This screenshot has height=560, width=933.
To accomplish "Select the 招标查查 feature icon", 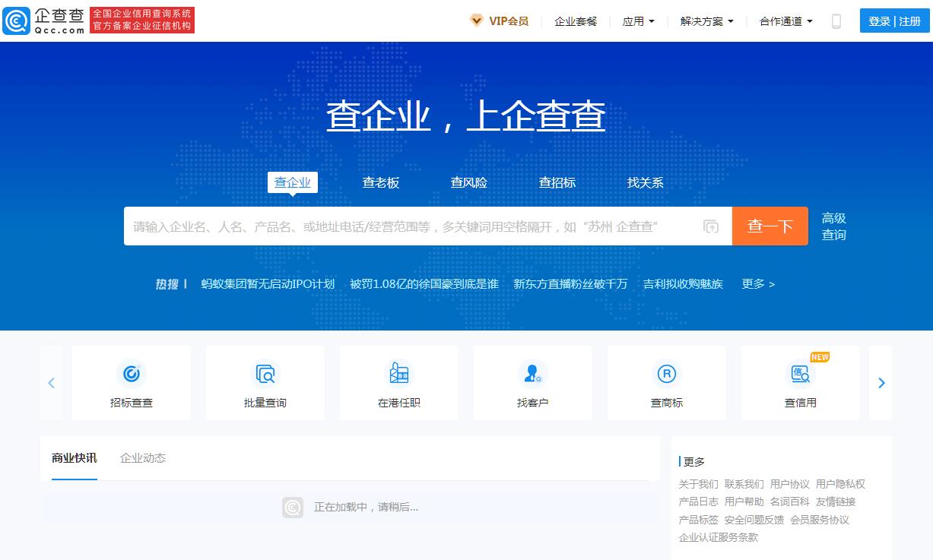I will (x=131, y=375).
